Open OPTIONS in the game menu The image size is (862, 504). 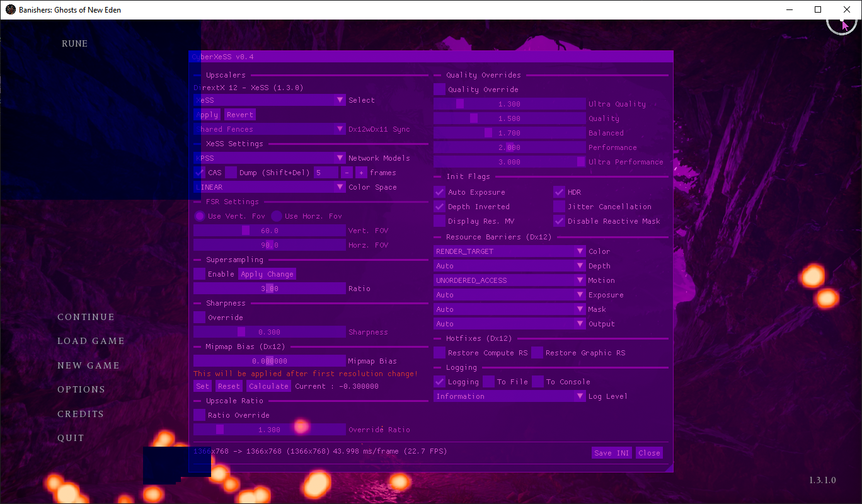pos(81,389)
